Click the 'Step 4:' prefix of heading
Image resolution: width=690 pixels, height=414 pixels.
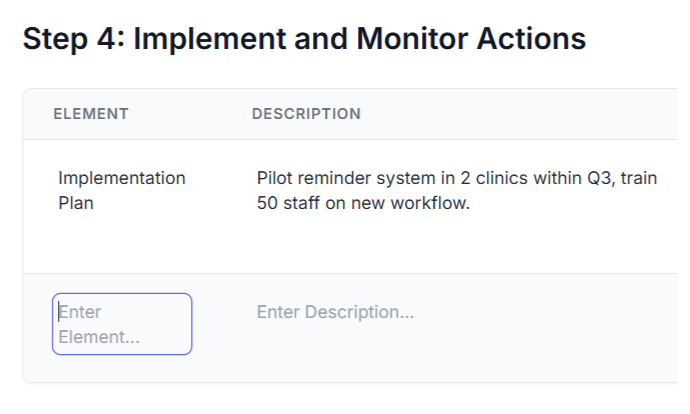click(73, 39)
